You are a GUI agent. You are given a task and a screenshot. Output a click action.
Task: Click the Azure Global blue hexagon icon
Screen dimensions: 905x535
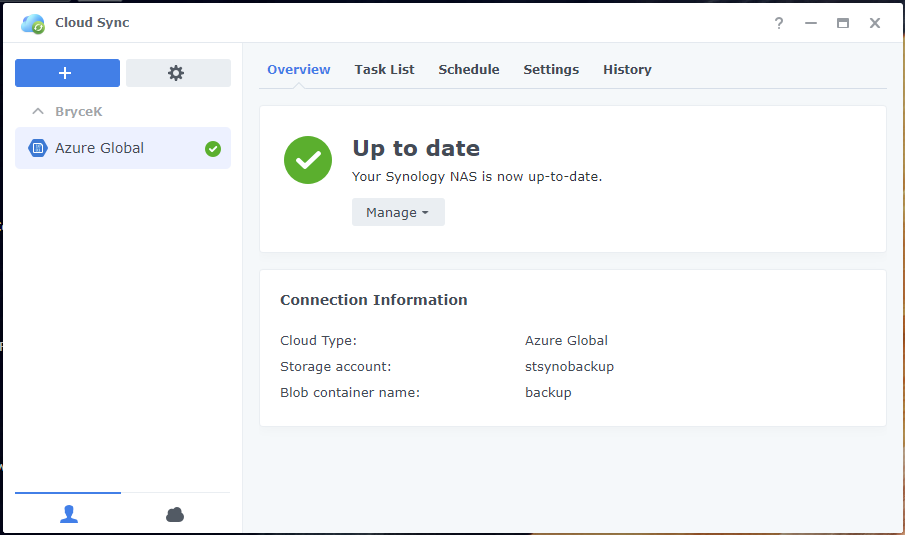38,148
